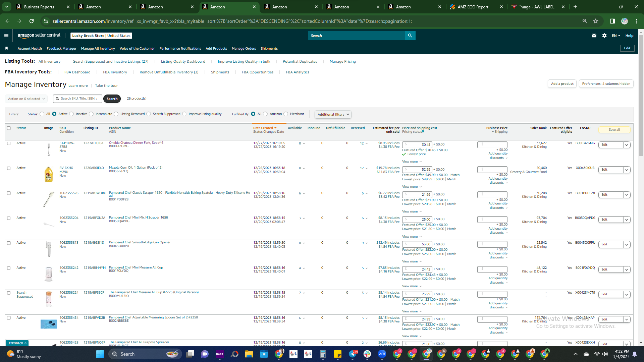644x362 pixels.
Task: Open Edit dropdown arrow for Mazola Corn Oil
Action: pyautogui.click(x=627, y=170)
